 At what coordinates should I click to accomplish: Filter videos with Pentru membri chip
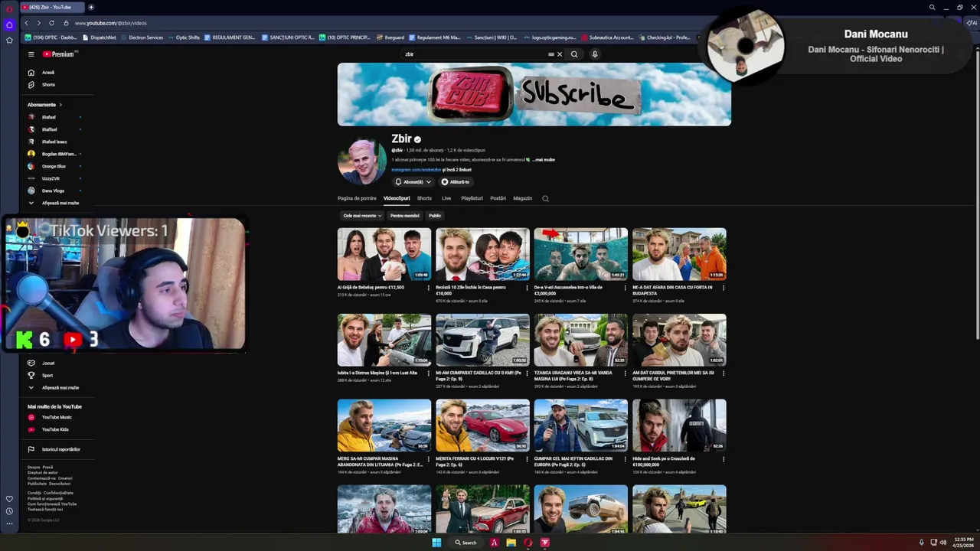tap(405, 216)
